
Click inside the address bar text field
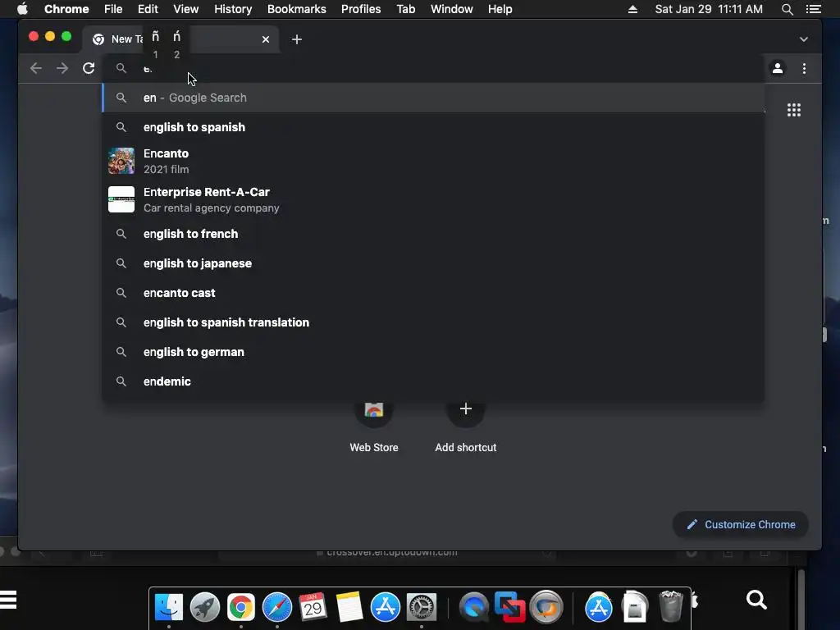point(434,69)
